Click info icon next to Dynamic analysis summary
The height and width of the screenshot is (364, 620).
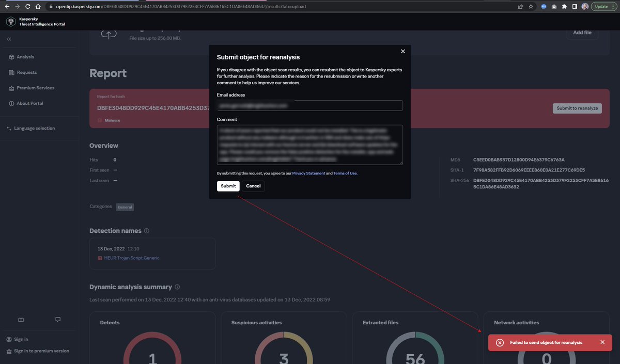point(177,287)
